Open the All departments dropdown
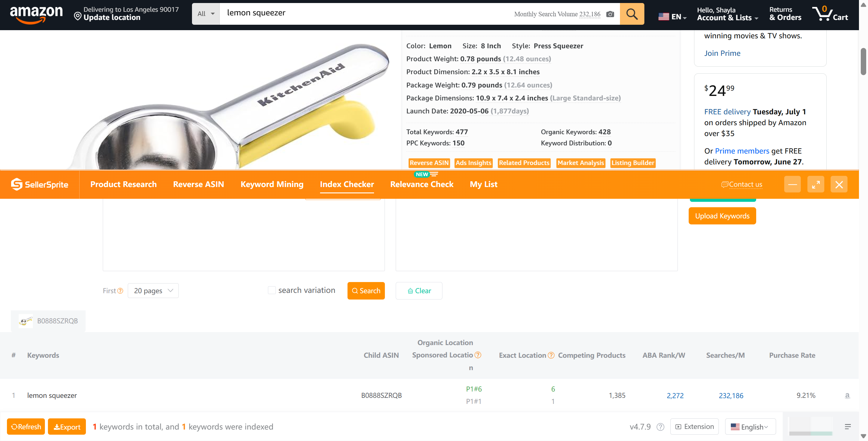Image resolution: width=868 pixels, height=441 pixels. tap(206, 14)
